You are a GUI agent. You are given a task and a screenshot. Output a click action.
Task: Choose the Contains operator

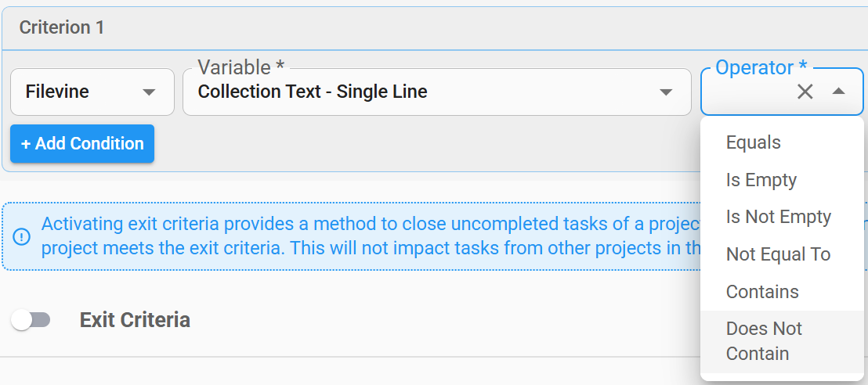click(762, 292)
